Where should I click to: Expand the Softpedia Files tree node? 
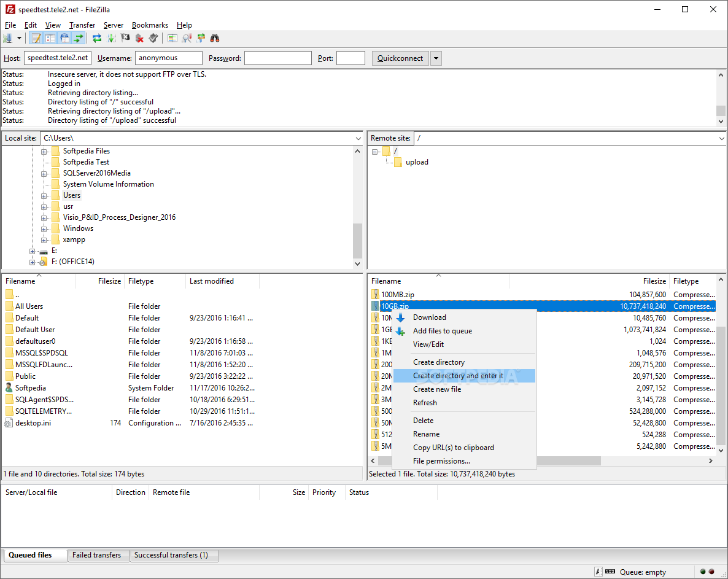pos(44,152)
